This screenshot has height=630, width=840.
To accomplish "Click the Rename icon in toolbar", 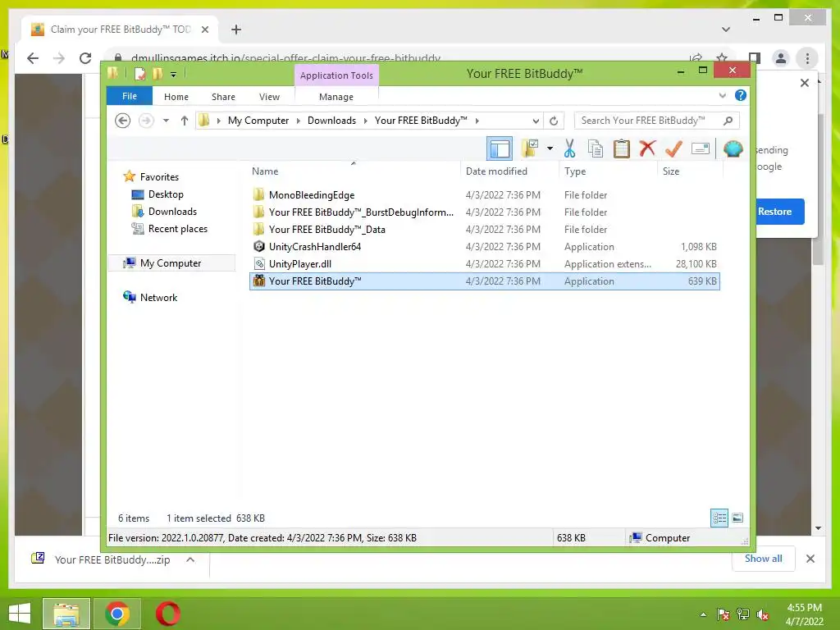I will [701, 148].
